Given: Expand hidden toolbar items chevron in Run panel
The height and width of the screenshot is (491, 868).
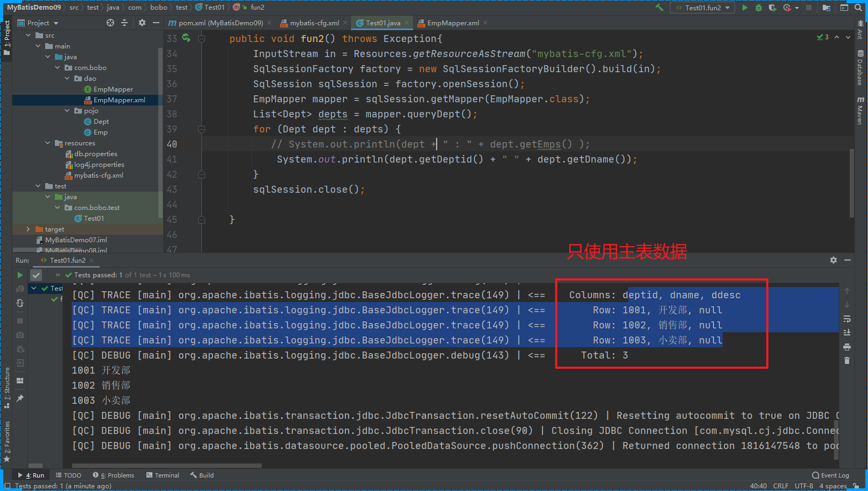Looking at the screenshot, I should [58, 275].
